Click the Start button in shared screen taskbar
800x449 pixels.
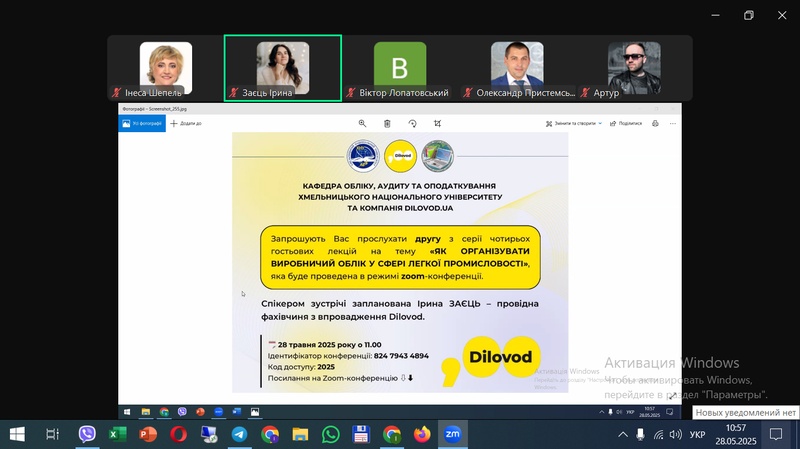click(127, 412)
